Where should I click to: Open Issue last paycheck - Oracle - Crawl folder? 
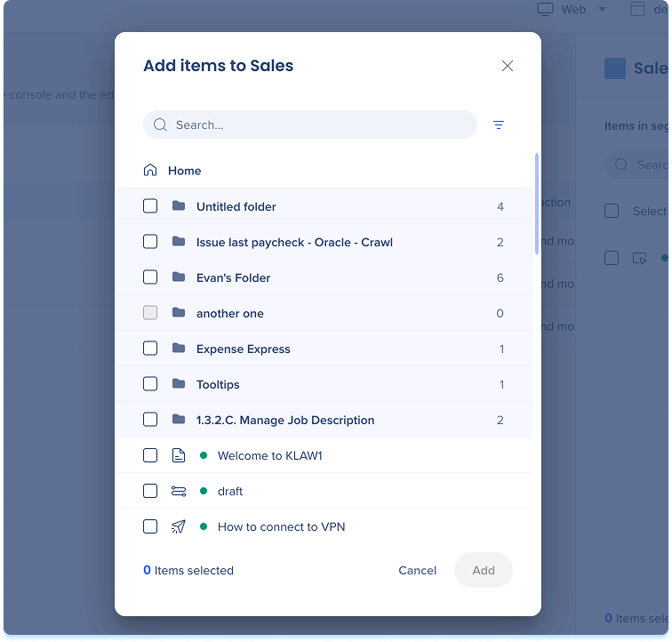click(324, 242)
